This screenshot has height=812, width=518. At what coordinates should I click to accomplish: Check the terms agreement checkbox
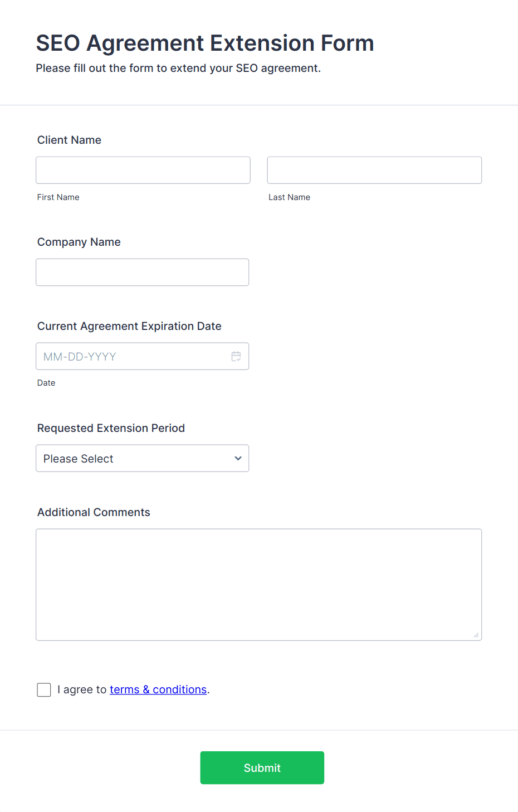(x=44, y=689)
